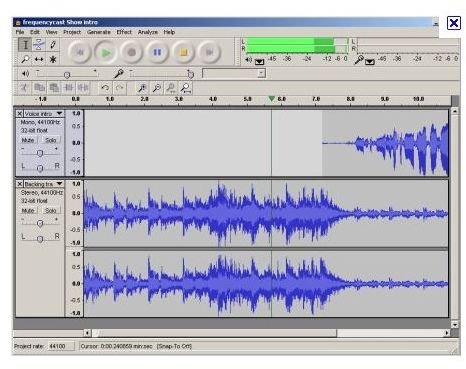This screenshot has width=466, height=369.
Task: Click the Paste icon in edit toolbar
Action: (x=54, y=88)
